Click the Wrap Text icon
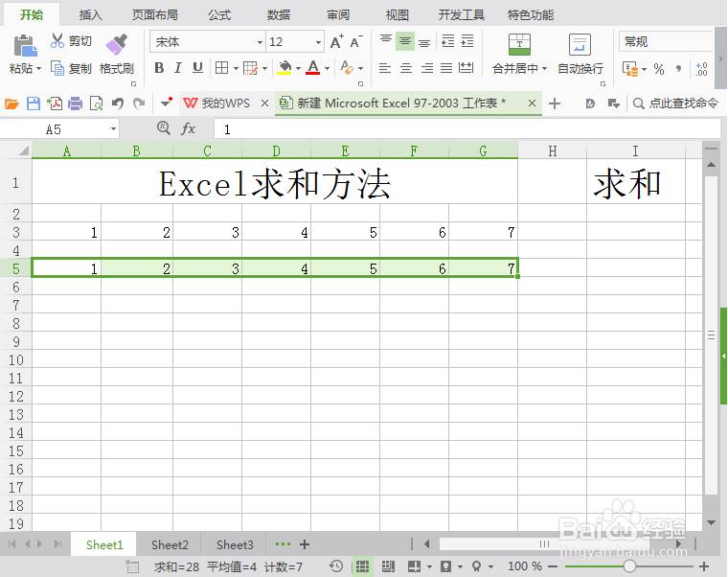This screenshot has width=728, height=577. click(580, 45)
